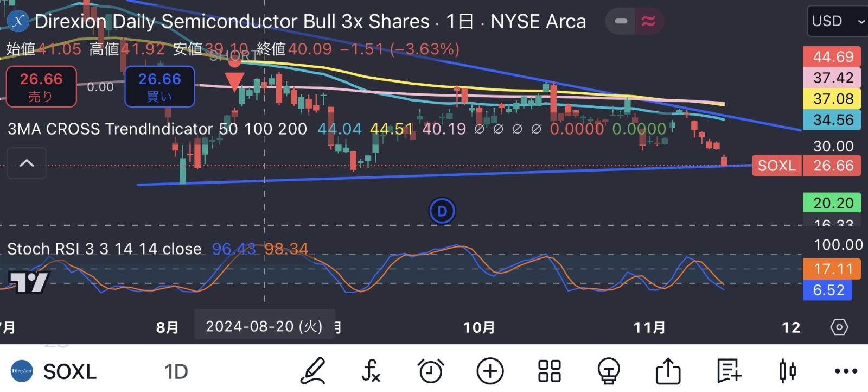
Task: Toggle the red wave approximate icon
Action: point(648,21)
